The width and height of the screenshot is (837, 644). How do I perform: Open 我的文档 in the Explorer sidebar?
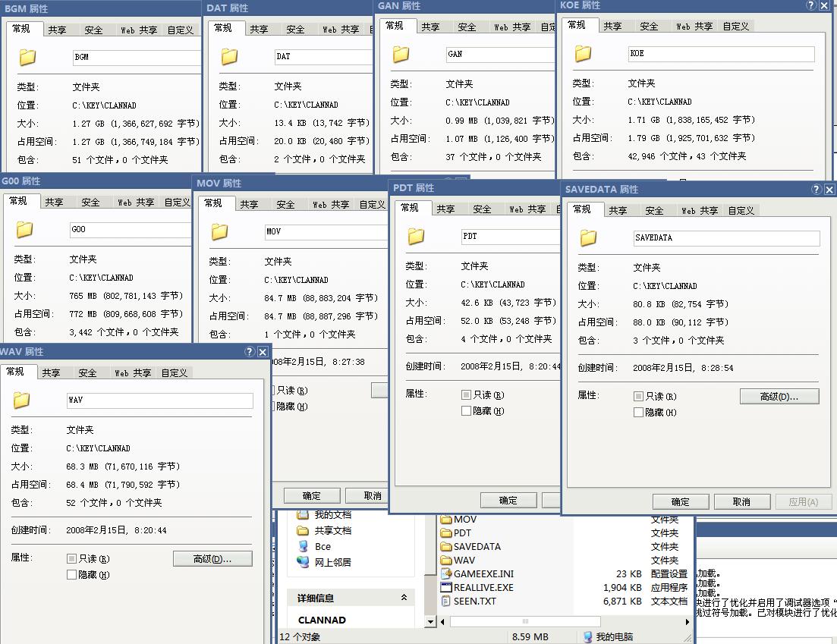(324, 514)
